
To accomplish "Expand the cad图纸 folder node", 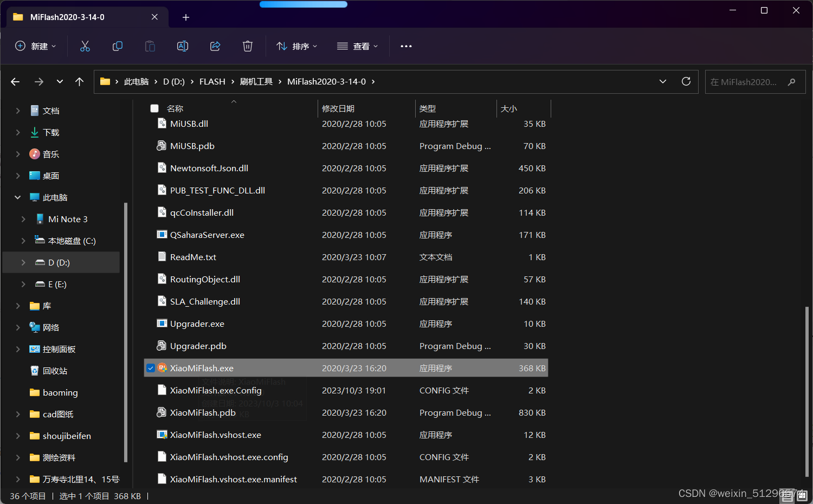I will click(17, 414).
